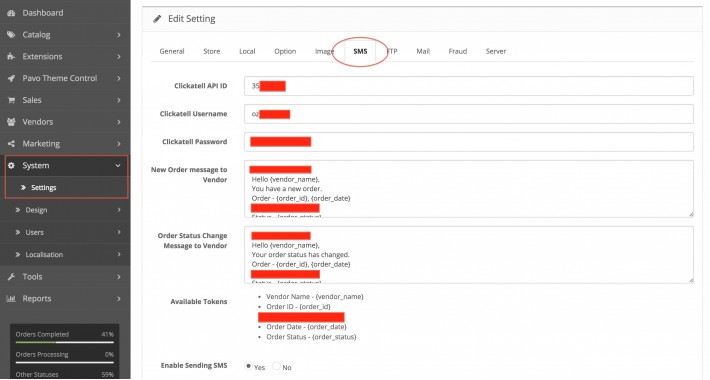Click the 'Vendor Name - {vendor_name}' token text
Screen dimensions: 710x380
[x=315, y=297]
